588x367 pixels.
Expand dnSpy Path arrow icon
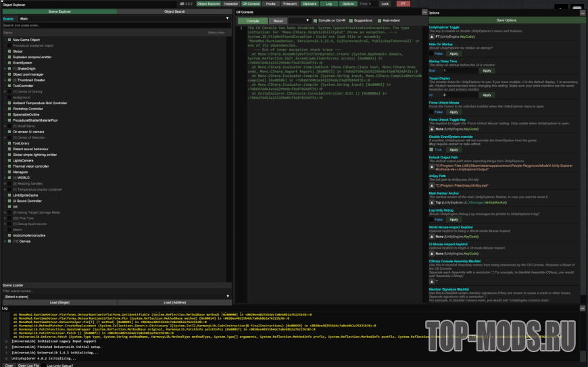coord(432,186)
